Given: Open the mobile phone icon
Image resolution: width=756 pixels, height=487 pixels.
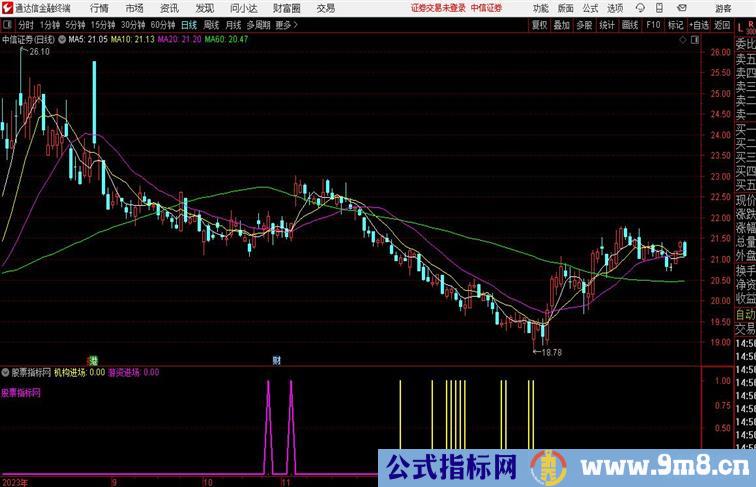Looking at the screenshot, I should tap(660, 8).
